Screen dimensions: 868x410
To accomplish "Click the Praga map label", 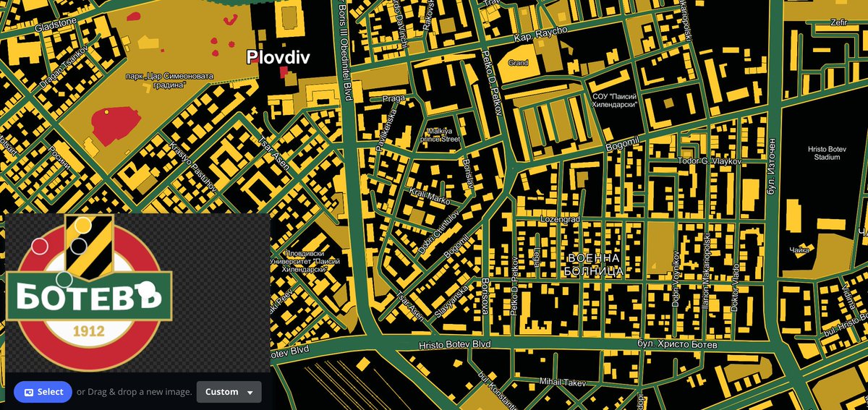I will tap(394, 98).
